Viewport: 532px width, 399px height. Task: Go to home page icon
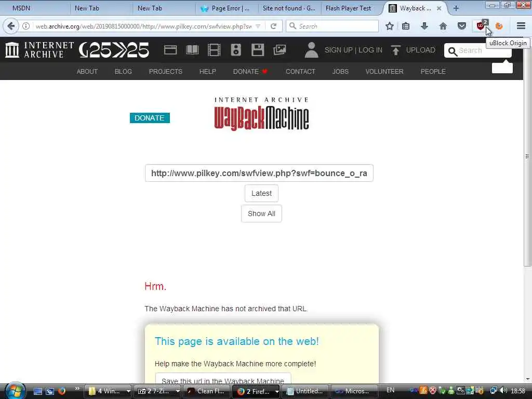tap(443, 26)
